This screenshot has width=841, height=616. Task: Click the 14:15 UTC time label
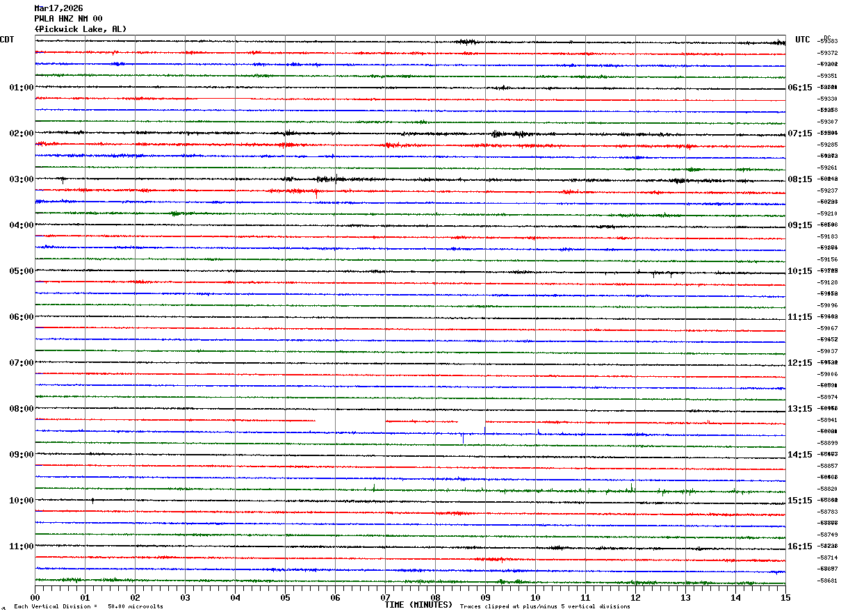(800, 455)
